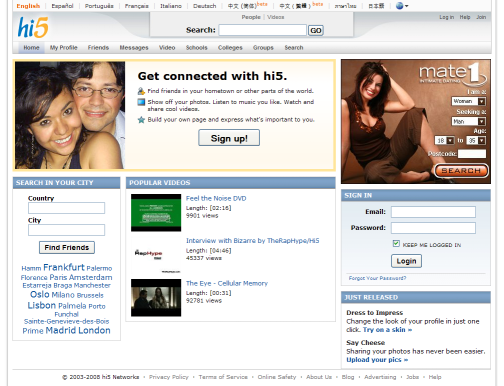Open the Groups menu item
This screenshot has height=386, width=504.
point(263,48)
